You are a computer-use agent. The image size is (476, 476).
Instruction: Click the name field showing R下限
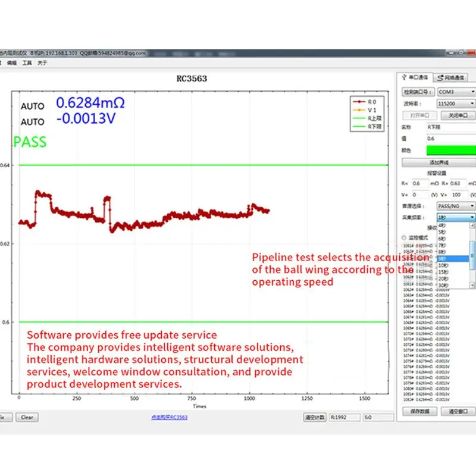tap(451, 127)
